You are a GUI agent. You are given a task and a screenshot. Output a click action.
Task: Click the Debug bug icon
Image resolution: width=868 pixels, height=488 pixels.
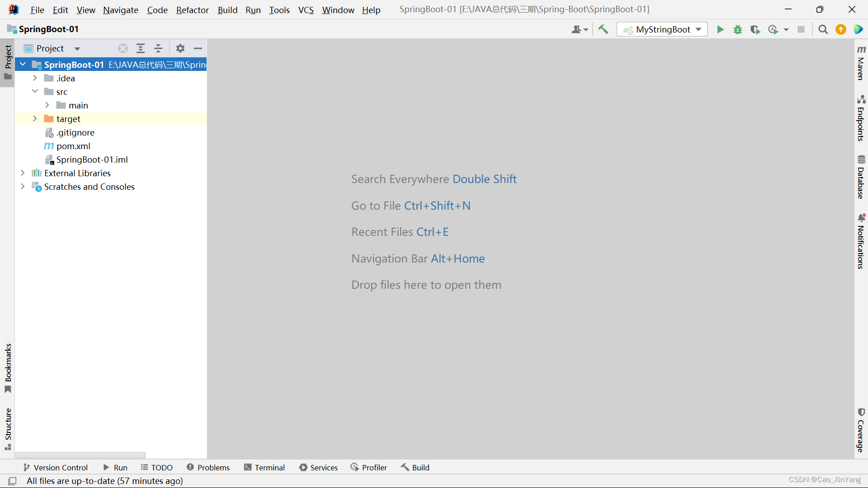738,29
